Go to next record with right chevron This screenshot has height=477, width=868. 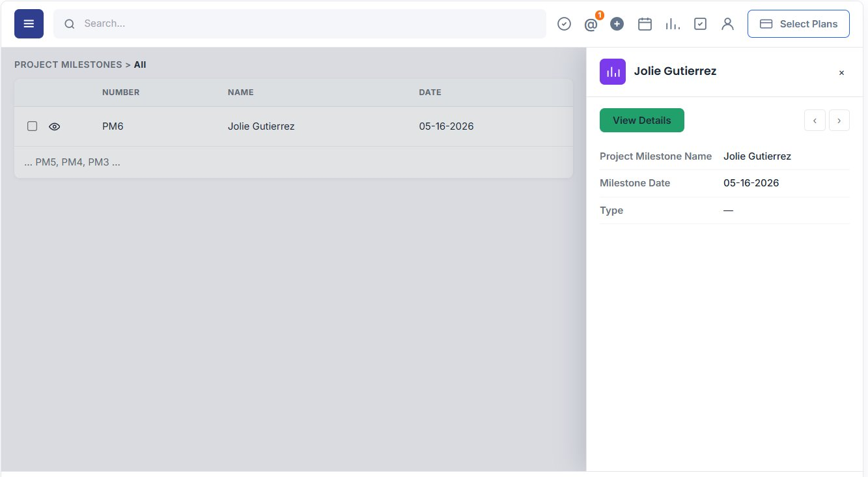(x=839, y=121)
